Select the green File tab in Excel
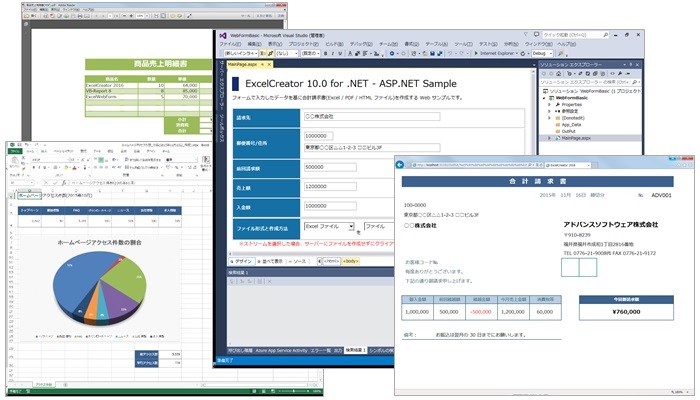This screenshot has width=700, height=400. (15, 151)
